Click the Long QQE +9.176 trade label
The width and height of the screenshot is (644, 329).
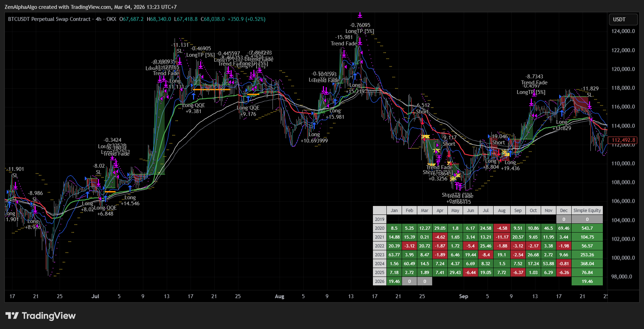pyautogui.click(x=248, y=111)
